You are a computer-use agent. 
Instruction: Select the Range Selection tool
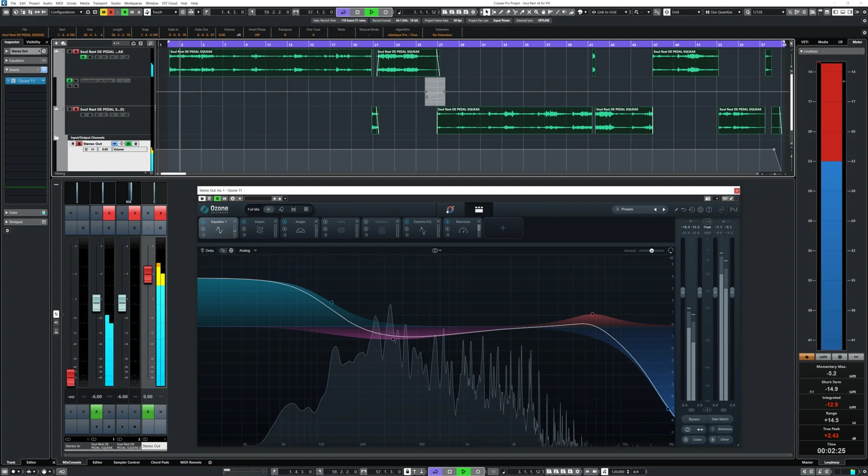pyautogui.click(x=494, y=12)
